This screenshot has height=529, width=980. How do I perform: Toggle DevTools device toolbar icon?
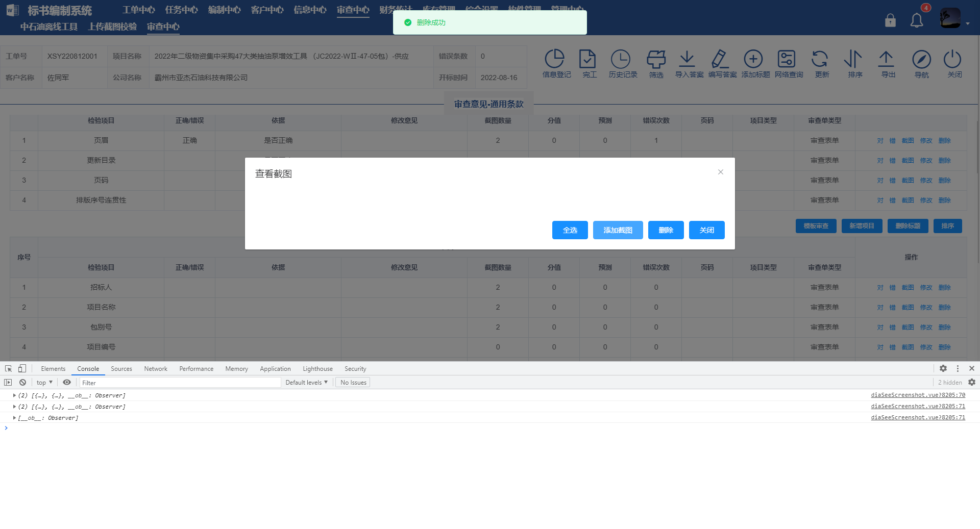coord(22,368)
